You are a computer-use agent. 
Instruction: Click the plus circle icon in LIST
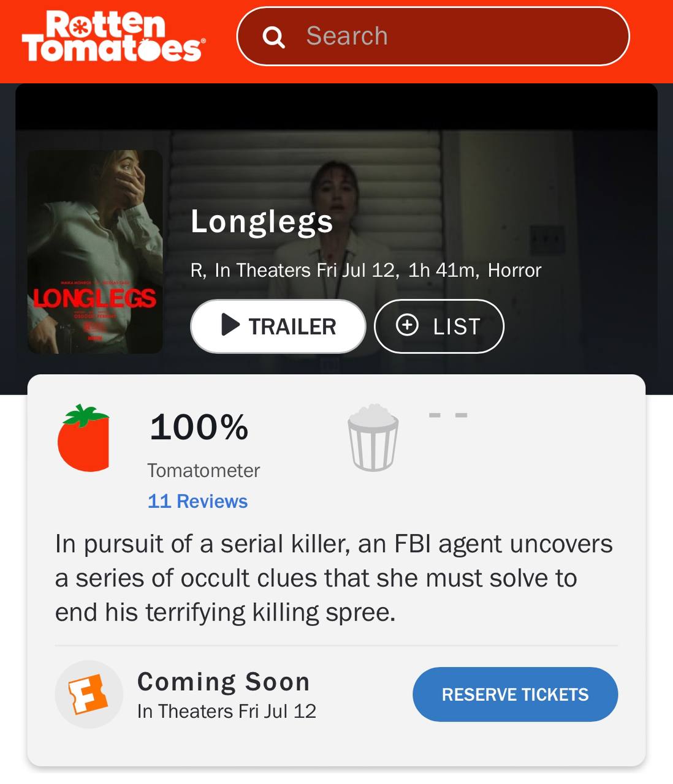point(408,325)
